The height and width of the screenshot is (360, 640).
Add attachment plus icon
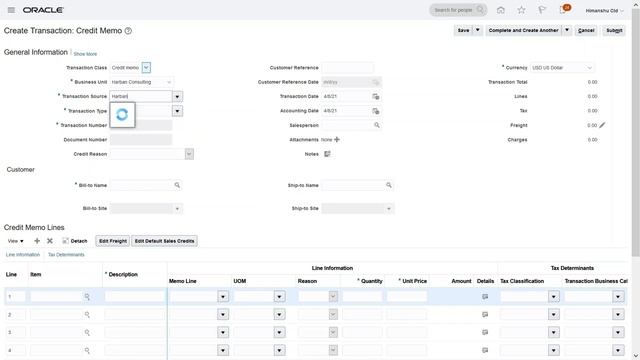337,140
